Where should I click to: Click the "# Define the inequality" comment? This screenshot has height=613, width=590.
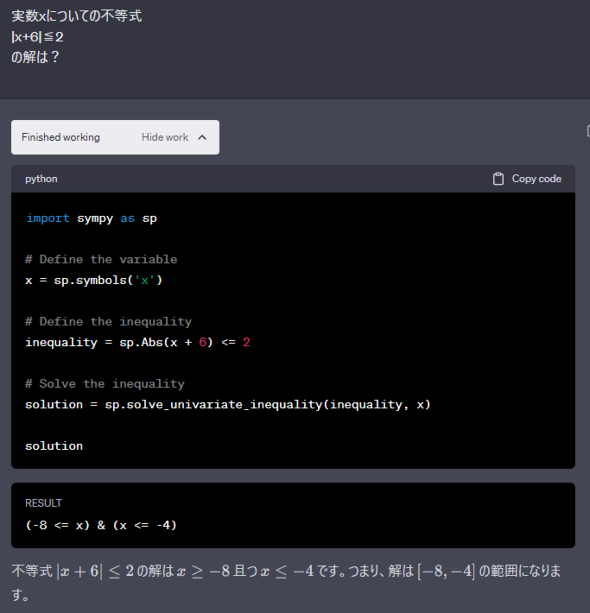click(109, 321)
